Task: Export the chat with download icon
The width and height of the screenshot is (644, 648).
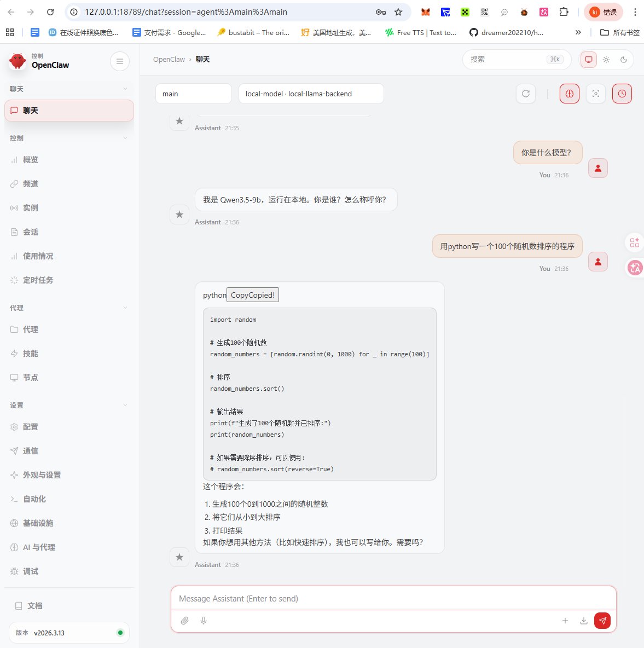Action: tap(584, 620)
